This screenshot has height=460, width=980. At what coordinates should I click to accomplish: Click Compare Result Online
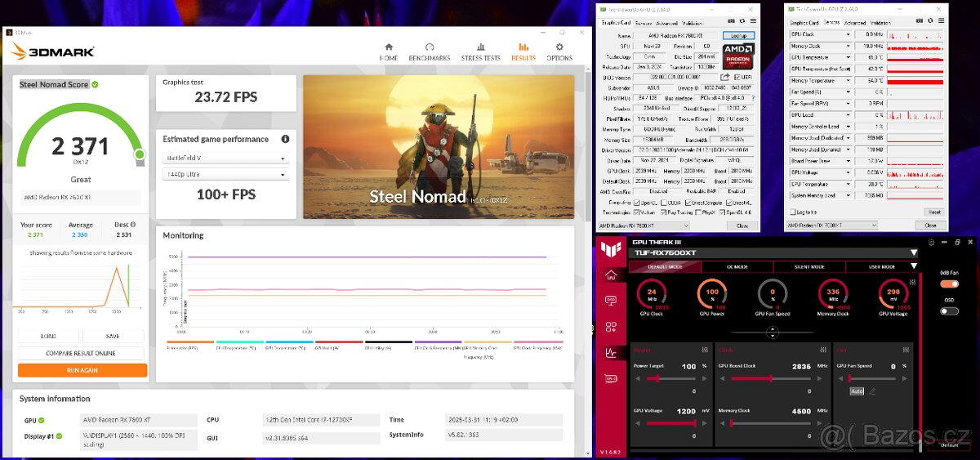pyautogui.click(x=81, y=353)
